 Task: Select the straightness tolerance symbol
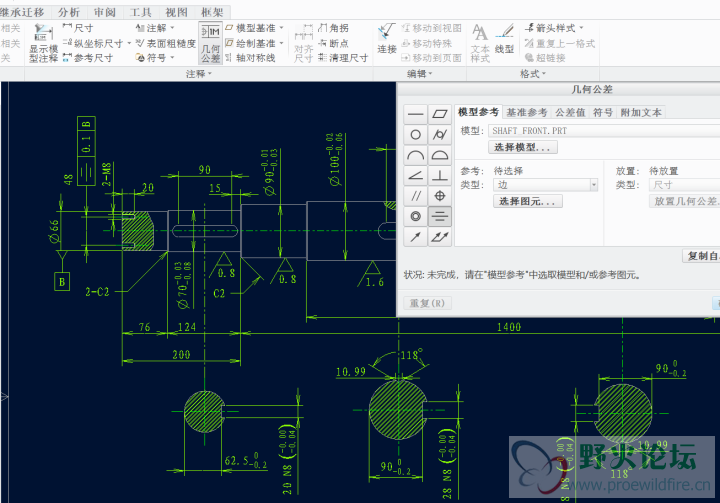[416, 114]
